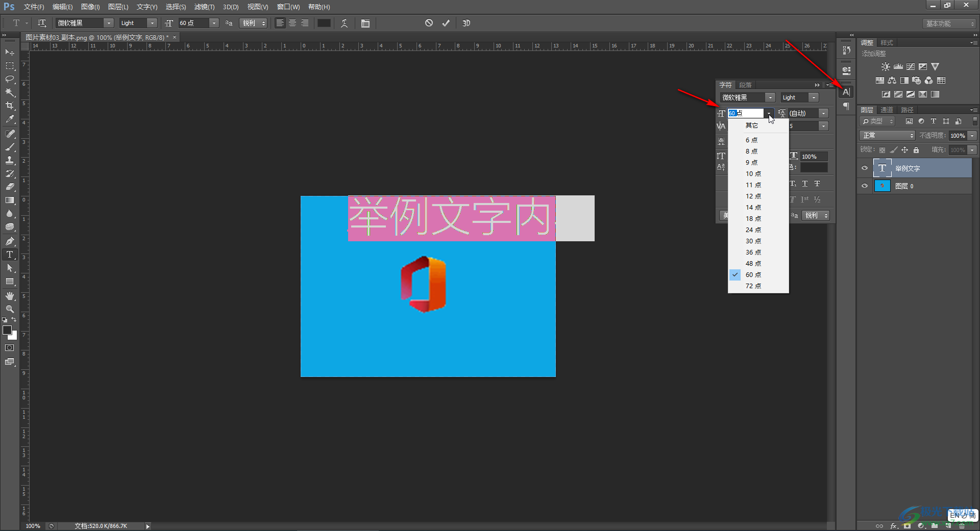Open the 滤镜(T) menu
Image resolution: width=980 pixels, height=531 pixels.
[204, 7]
